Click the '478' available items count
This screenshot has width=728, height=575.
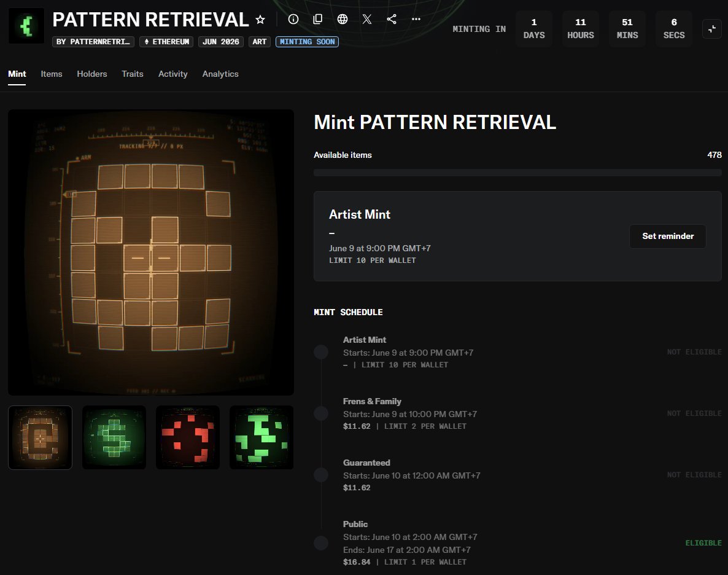(714, 155)
